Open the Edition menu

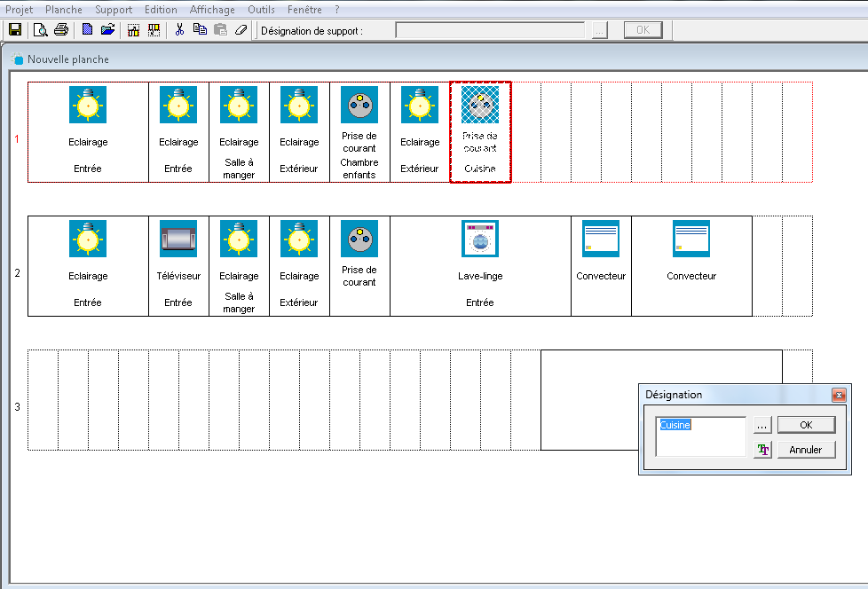(161, 10)
